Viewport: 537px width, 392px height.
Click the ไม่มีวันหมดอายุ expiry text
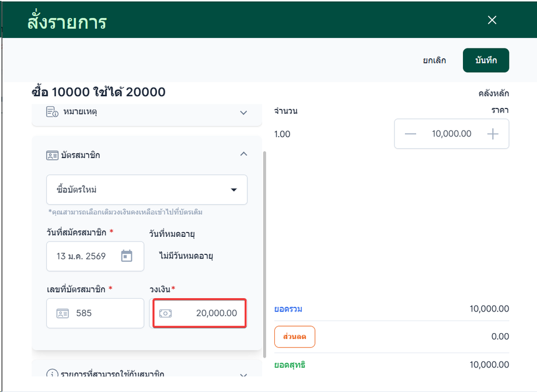[186, 256]
